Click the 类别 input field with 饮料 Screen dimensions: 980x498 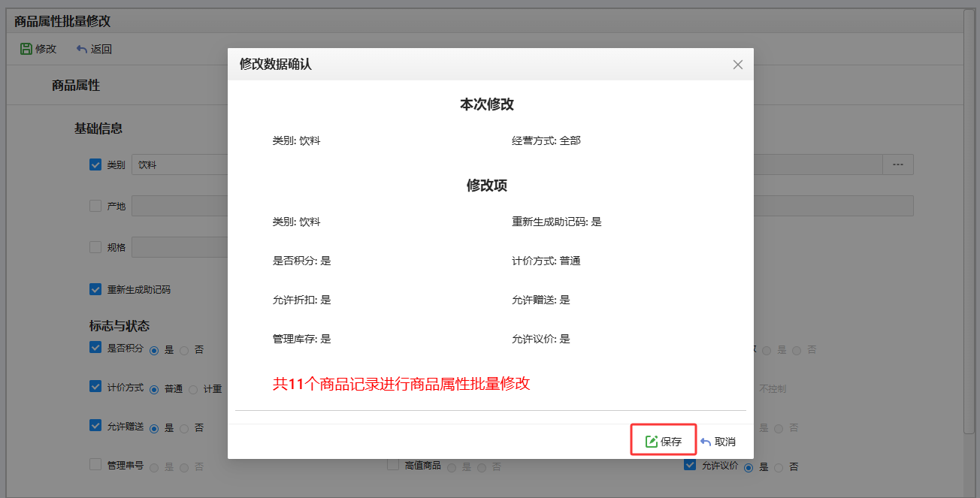pyautogui.click(x=180, y=164)
